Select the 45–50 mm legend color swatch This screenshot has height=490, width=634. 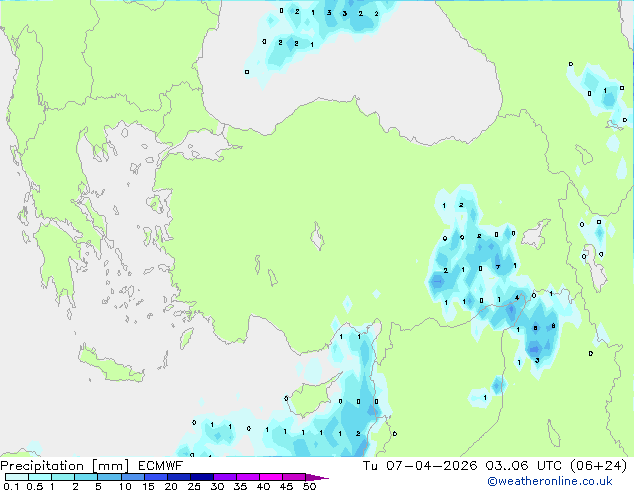coord(294,477)
